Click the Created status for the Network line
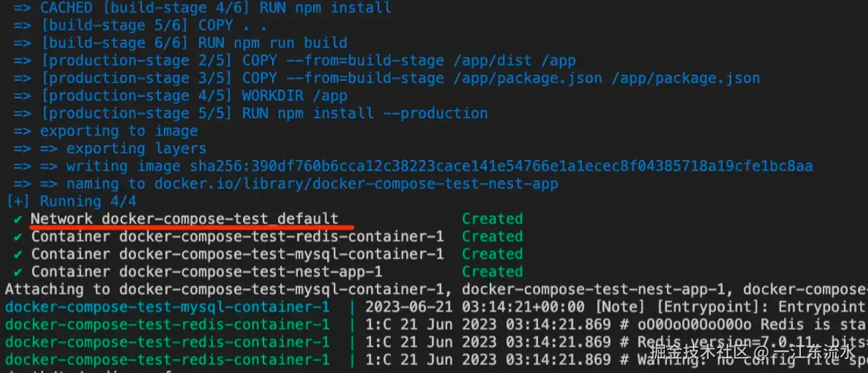Viewport: 868px width, 373px height. (492, 219)
